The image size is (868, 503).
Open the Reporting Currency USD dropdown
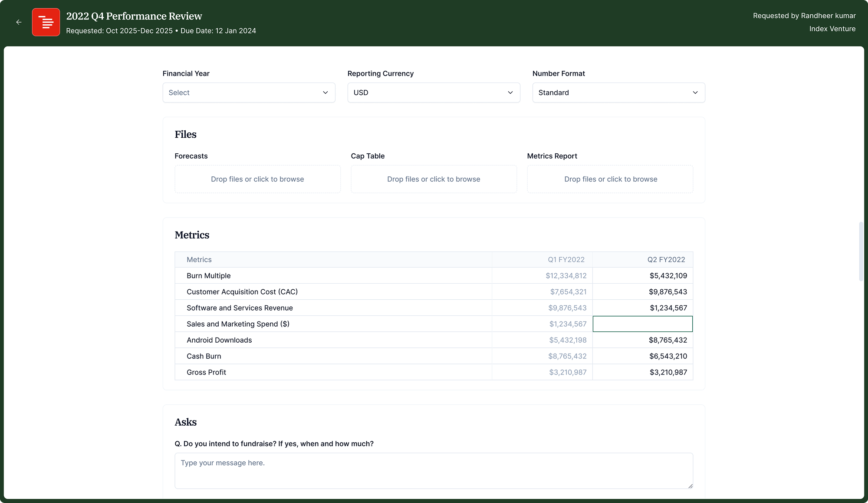434,93
